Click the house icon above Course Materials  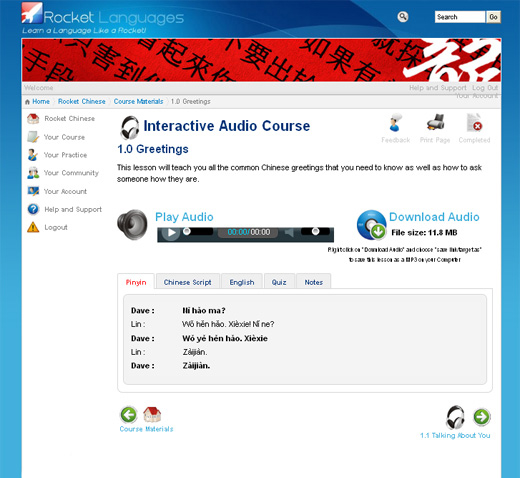coord(152,414)
